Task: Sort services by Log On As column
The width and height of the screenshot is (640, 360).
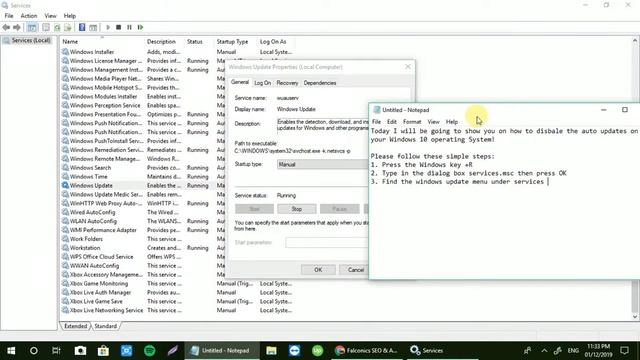Action: point(276,42)
